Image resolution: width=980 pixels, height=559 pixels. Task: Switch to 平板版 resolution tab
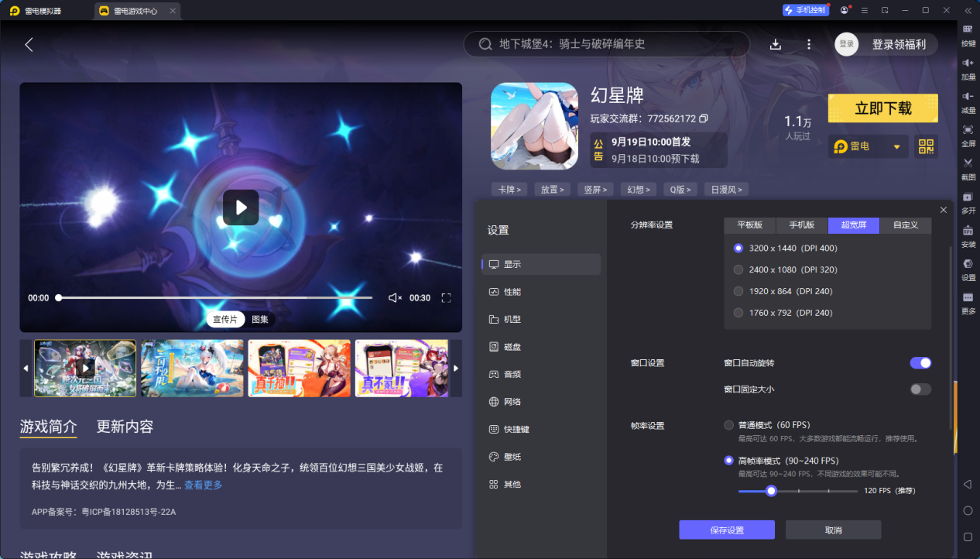click(x=750, y=225)
